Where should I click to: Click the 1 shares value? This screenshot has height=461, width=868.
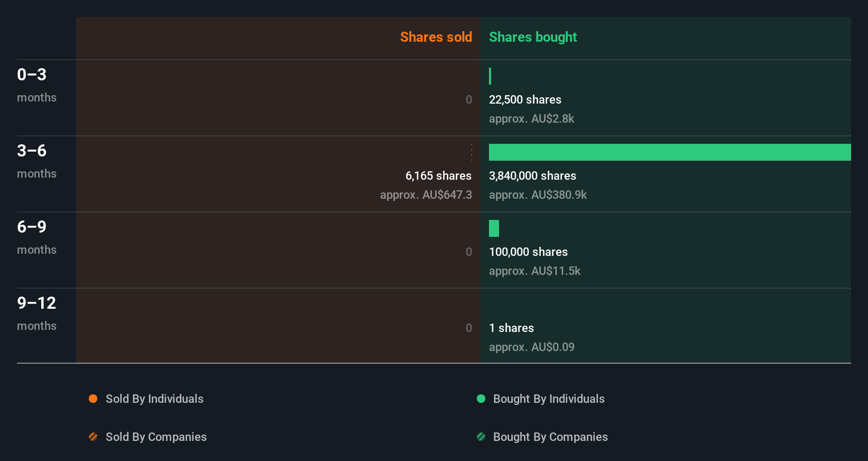tap(511, 328)
